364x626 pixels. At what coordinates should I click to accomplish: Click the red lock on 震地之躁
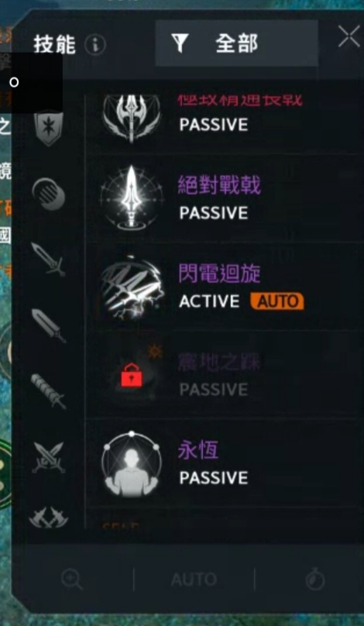pos(132,376)
